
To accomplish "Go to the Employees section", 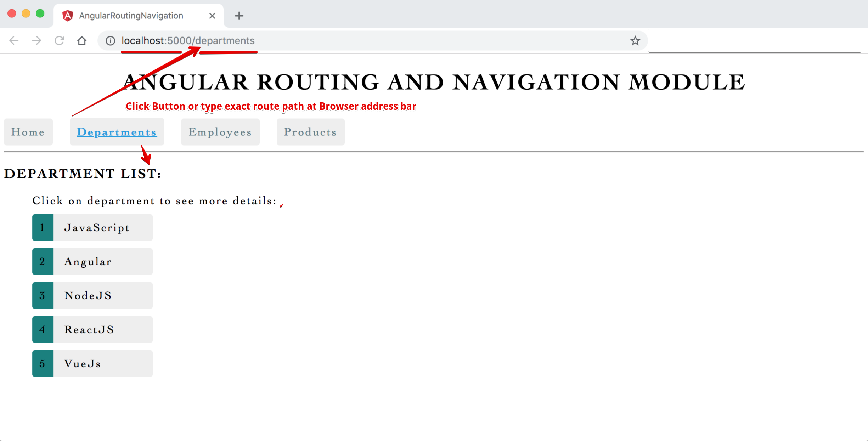I will tap(220, 132).
